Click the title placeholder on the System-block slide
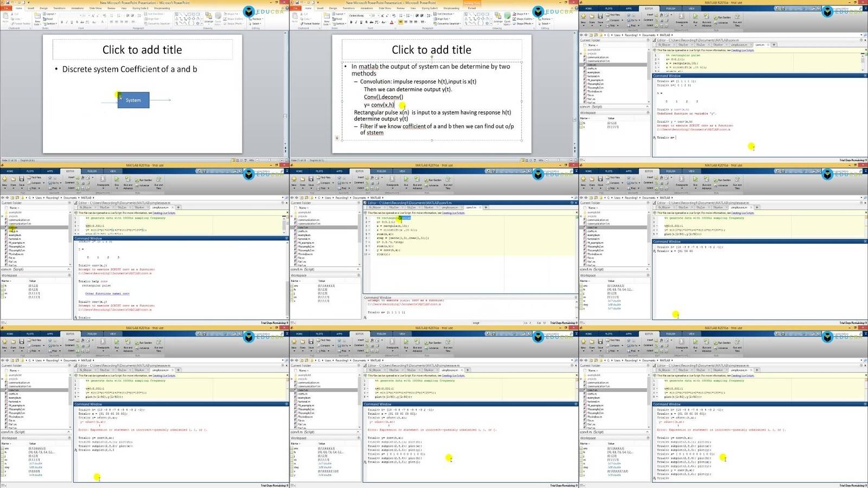The height and width of the screenshot is (488, 868). tap(142, 49)
